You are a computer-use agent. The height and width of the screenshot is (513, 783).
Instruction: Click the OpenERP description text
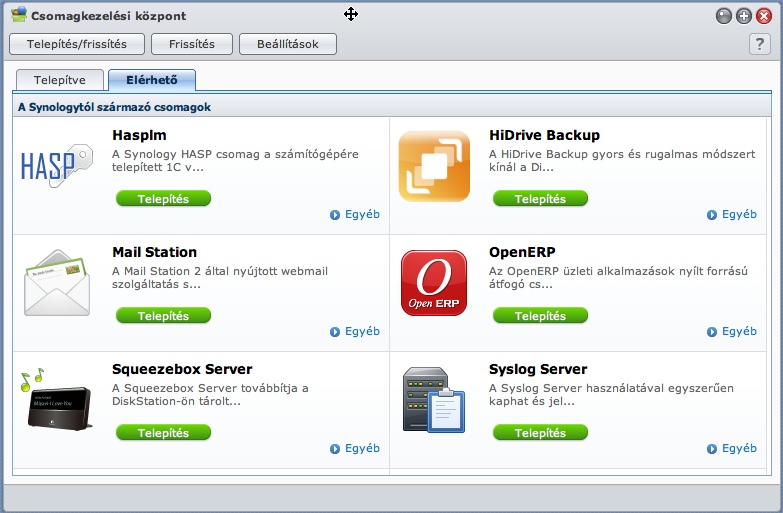[618, 277]
